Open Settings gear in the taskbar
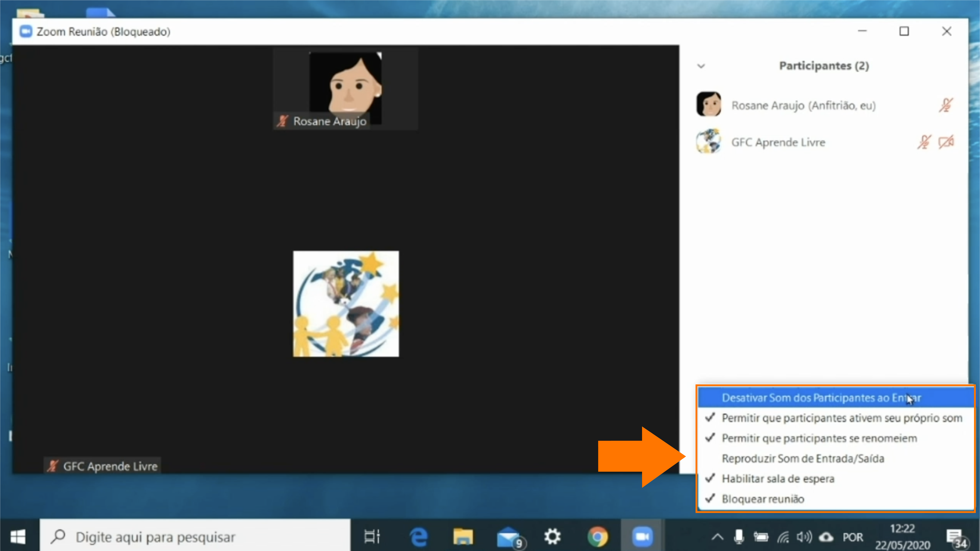 pyautogui.click(x=552, y=537)
